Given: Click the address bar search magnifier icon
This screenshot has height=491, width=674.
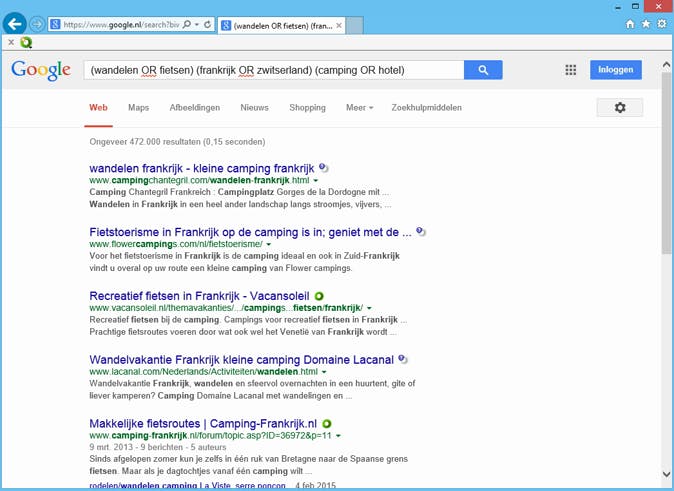Looking at the screenshot, I should [187, 25].
